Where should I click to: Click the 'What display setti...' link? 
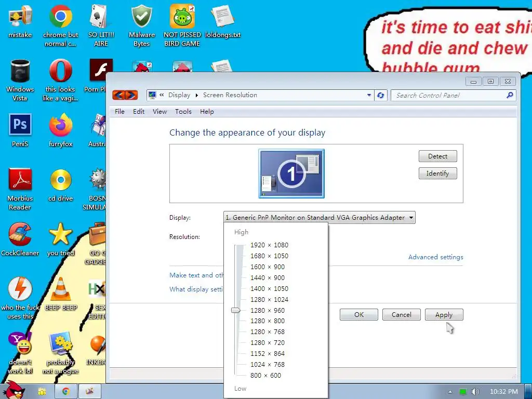coord(196,289)
